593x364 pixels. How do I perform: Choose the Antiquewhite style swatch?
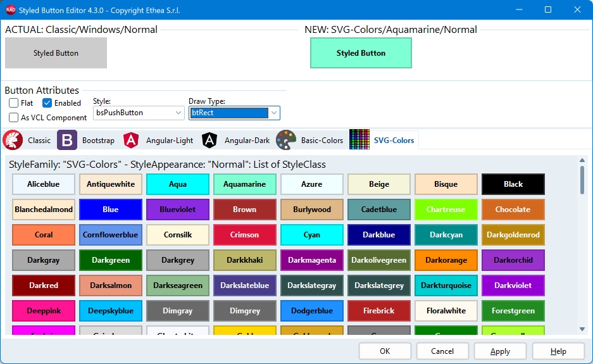[111, 184]
